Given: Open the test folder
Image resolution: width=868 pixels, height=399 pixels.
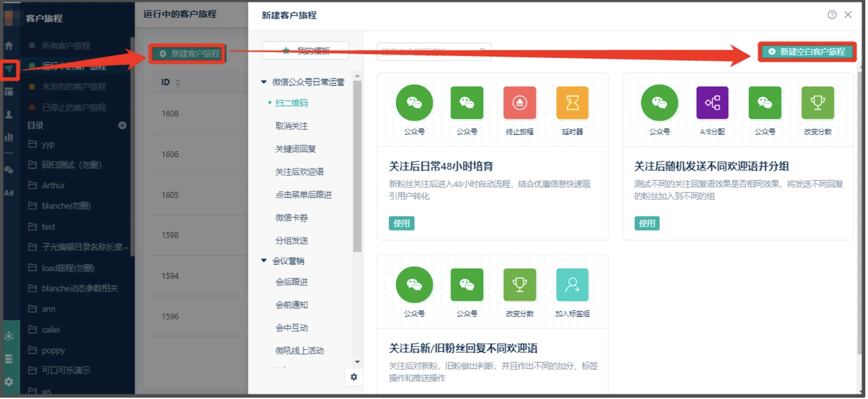Looking at the screenshot, I should (x=49, y=227).
